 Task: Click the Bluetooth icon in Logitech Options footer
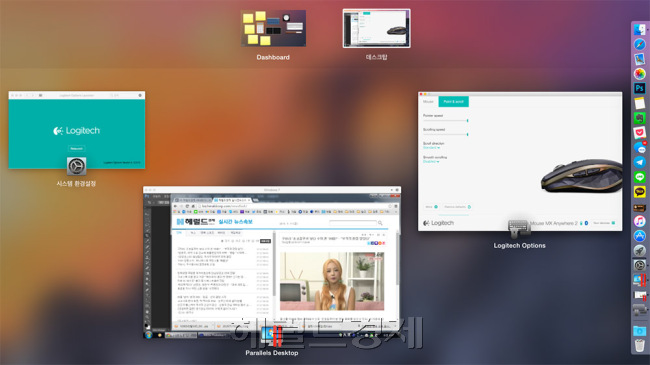point(586,223)
